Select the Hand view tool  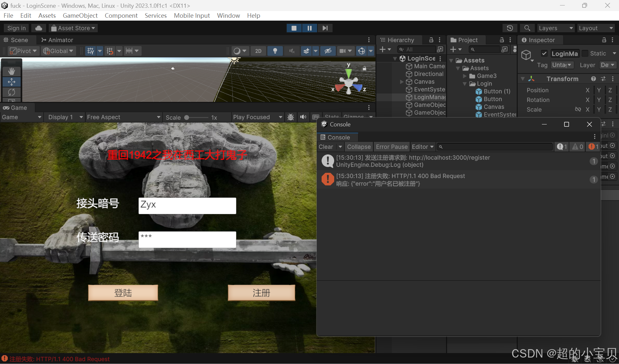(12, 71)
